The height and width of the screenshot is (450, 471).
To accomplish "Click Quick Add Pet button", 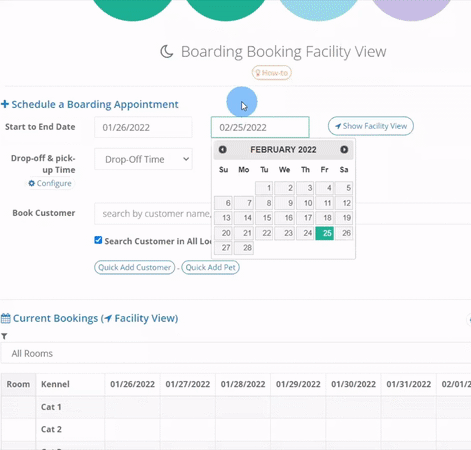I will click(210, 267).
